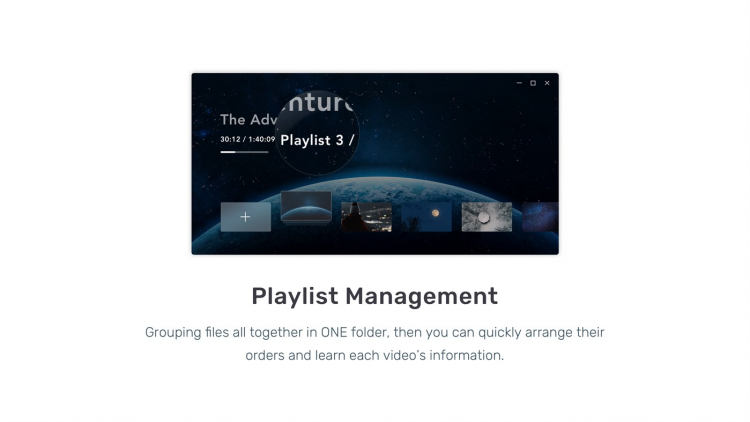This screenshot has height=422, width=750.
Task: Minimize the video player window
Action: pos(519,83)
